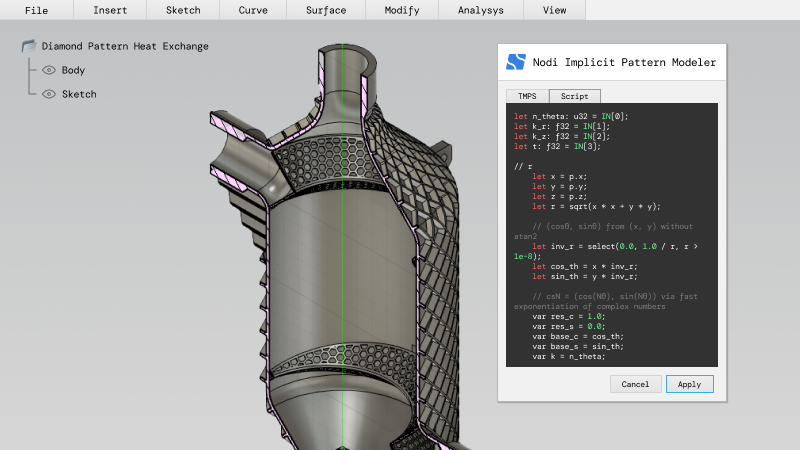The image size is (800, 450).
Task: Switch to the TMPS tab
Action: [527, 96]
